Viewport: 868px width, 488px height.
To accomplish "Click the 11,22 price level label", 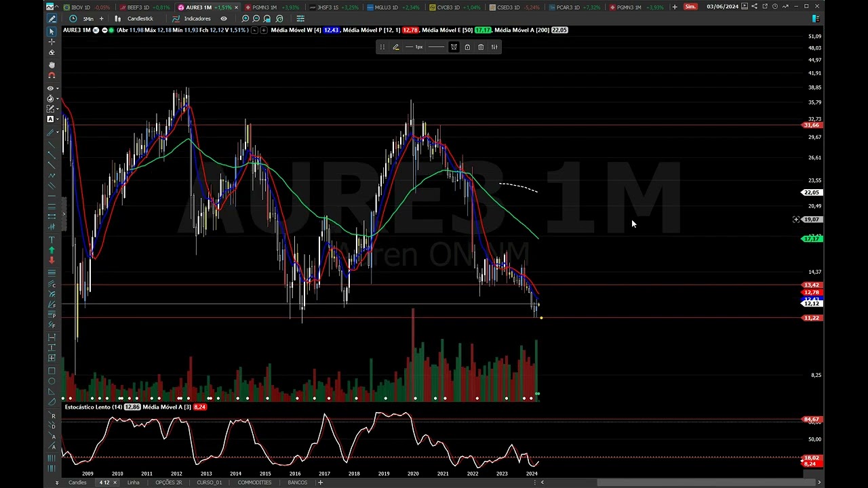I will click(812, 318).
